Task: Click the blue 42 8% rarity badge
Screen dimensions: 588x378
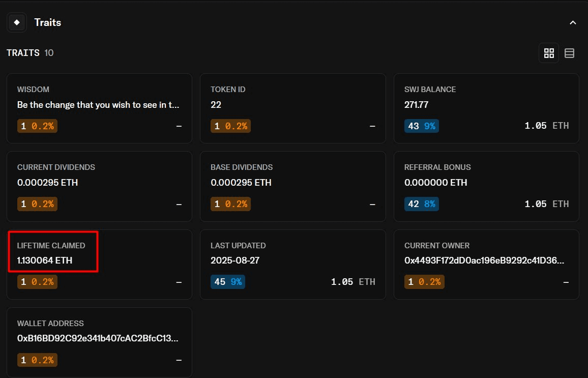Action: [x=422, y=204]
